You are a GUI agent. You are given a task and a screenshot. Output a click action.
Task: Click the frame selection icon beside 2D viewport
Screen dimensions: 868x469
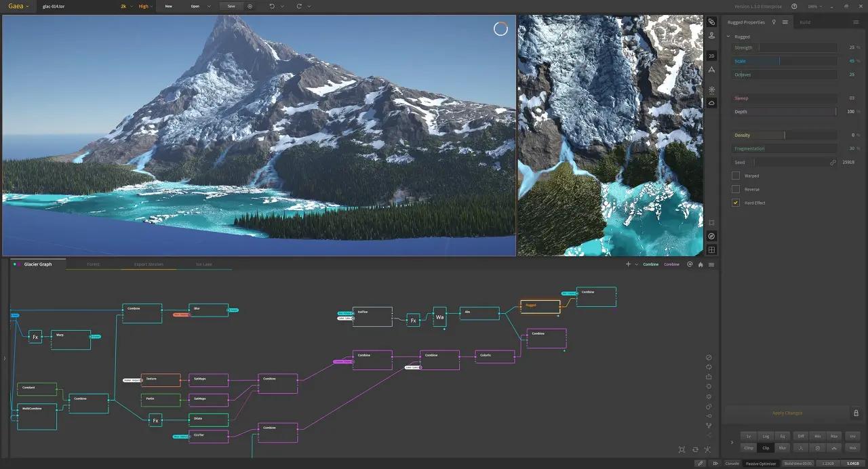click(711, 222)
